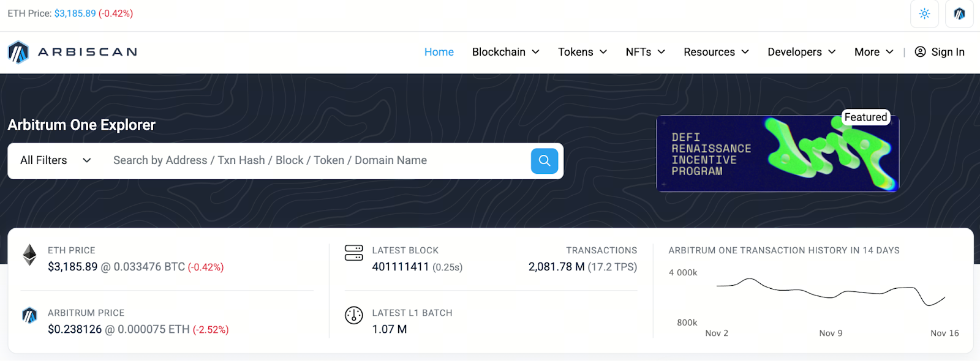
Task: Expand the More dropdown menu
Action: coord(874,52)
